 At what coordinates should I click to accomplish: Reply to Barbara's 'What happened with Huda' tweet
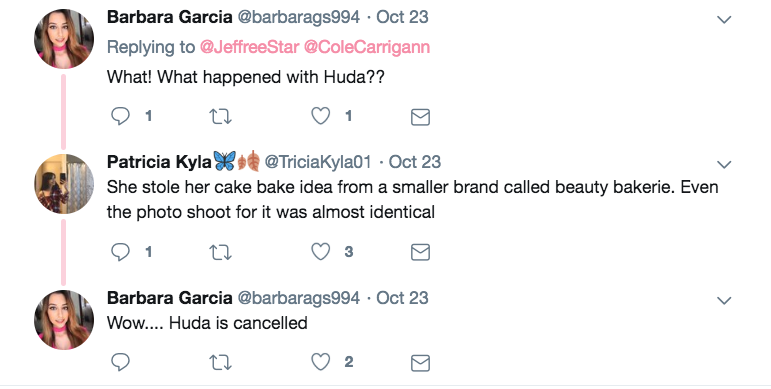pyautogui.click(x=120, y=117)
